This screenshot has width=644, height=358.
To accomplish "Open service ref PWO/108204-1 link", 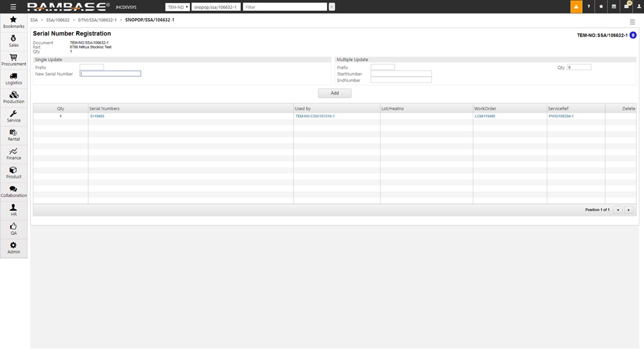I will [x=561, y=116].
